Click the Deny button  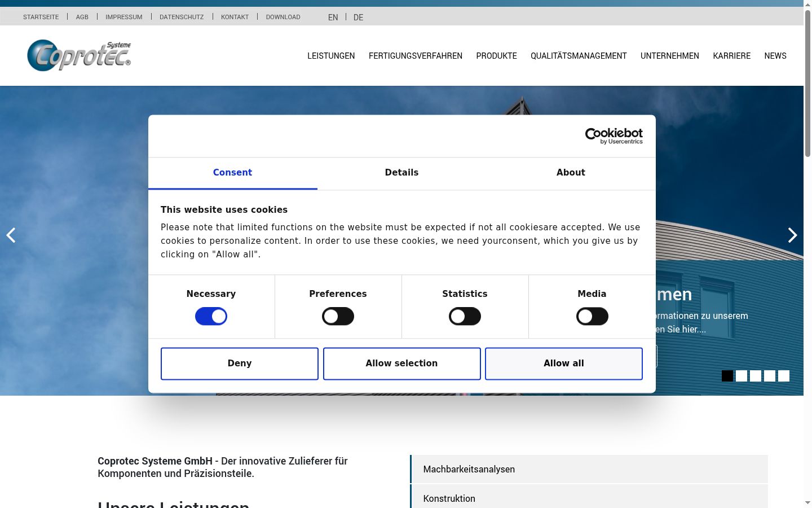pos(240,364)
